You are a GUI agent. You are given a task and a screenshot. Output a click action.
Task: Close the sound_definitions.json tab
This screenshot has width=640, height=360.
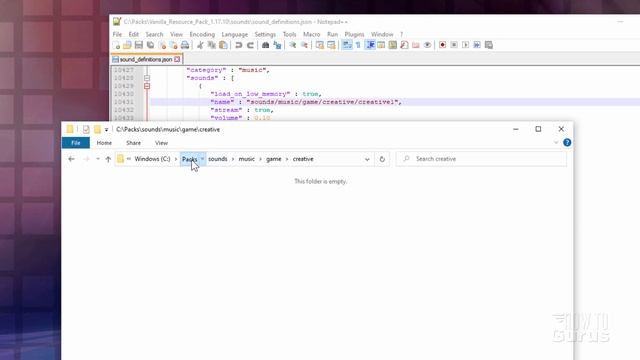[177, 60]
